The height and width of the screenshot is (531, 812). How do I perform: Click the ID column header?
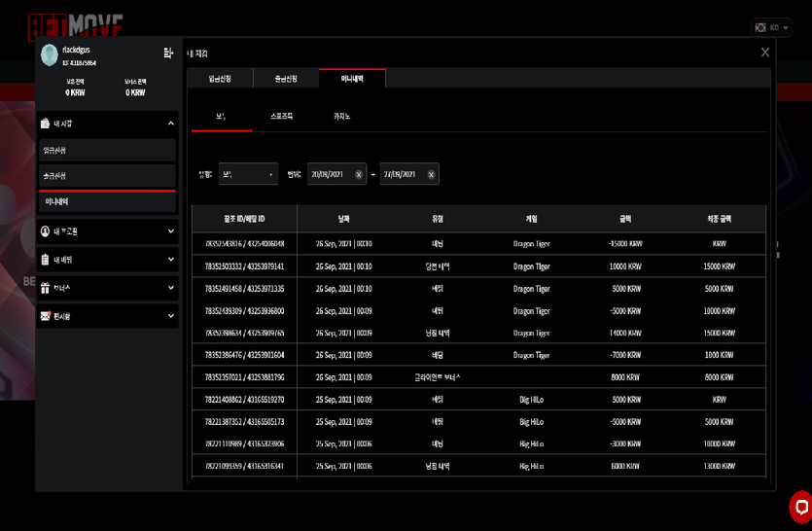244,219
